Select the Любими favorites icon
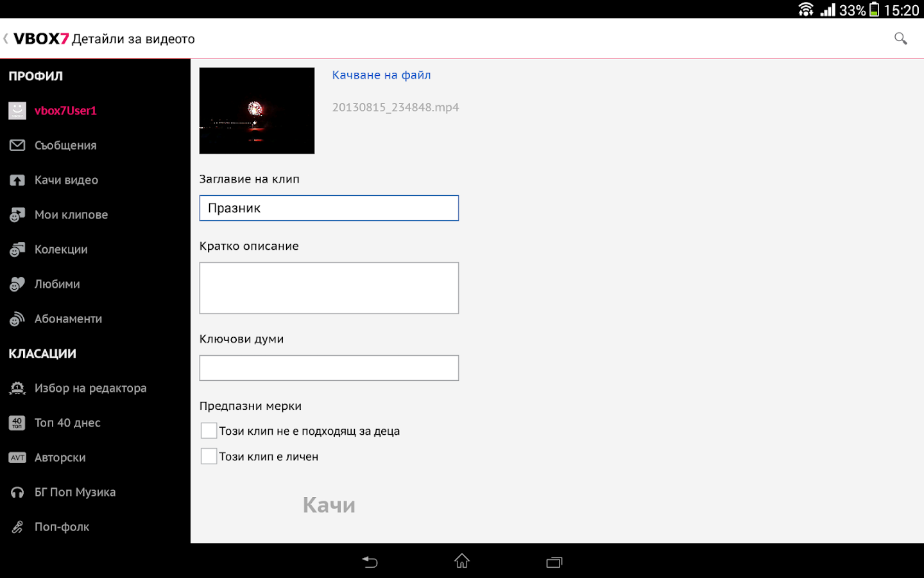 pos(17,284)
